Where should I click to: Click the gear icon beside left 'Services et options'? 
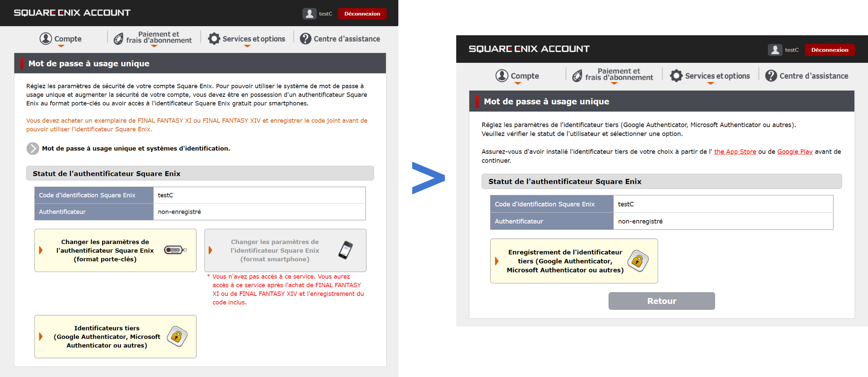click(214, 39)
